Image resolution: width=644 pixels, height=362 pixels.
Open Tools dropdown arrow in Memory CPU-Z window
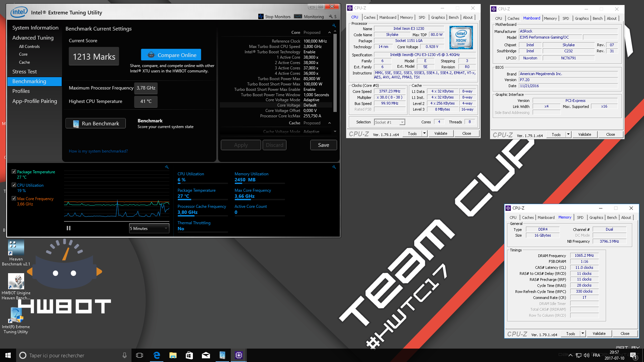583,334
